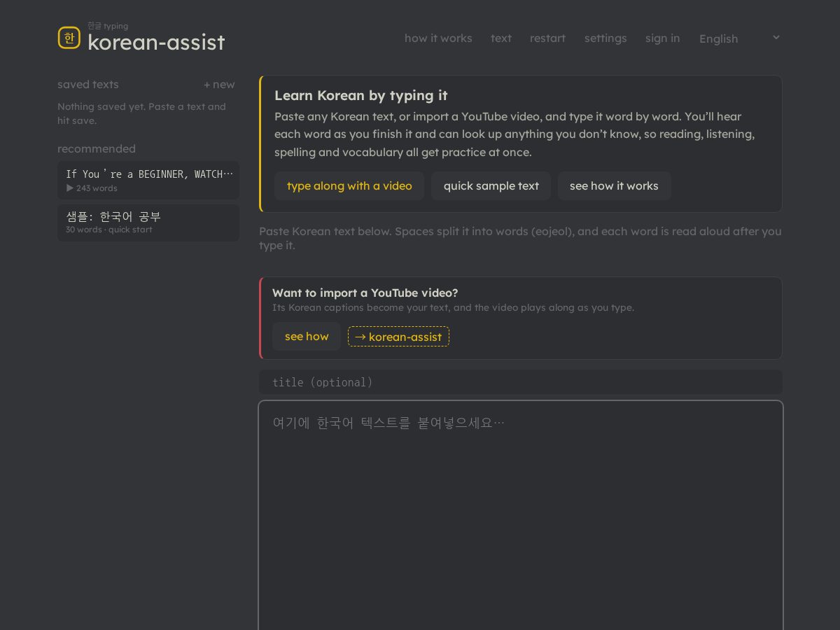The image size is (840, 630).
Task: Click into the Korean text paste area
Action: 521,516
